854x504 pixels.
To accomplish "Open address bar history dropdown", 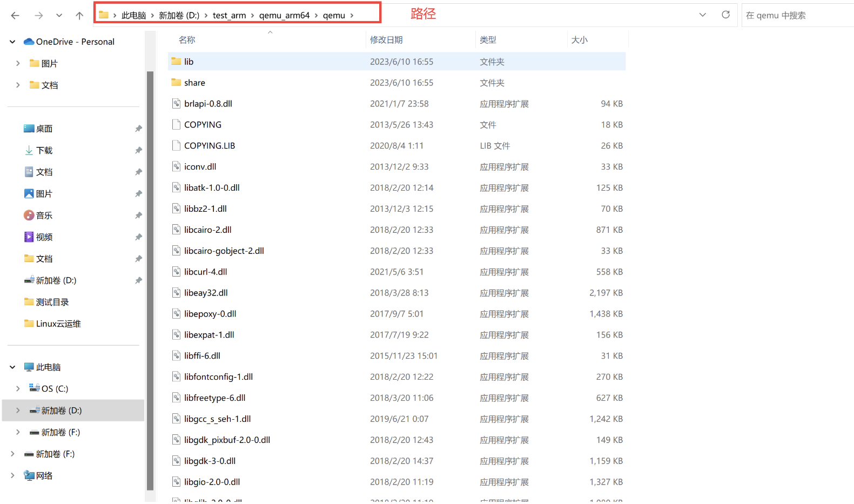I will 702,15.
